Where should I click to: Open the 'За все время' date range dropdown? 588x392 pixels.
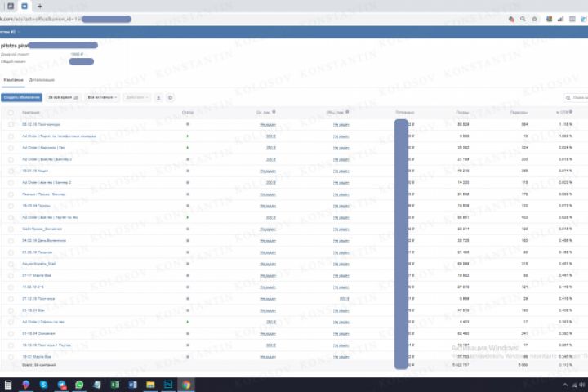click(64, 97)
